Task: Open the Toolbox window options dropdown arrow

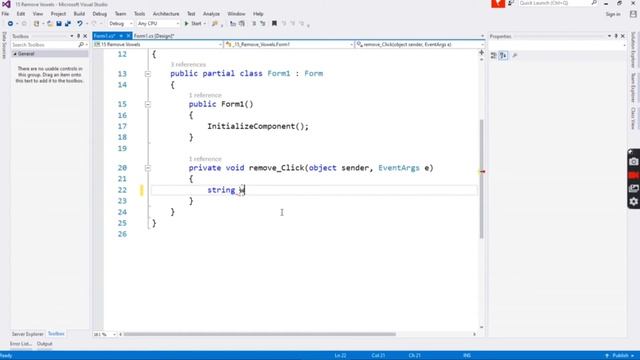Action: pos(71,36)
